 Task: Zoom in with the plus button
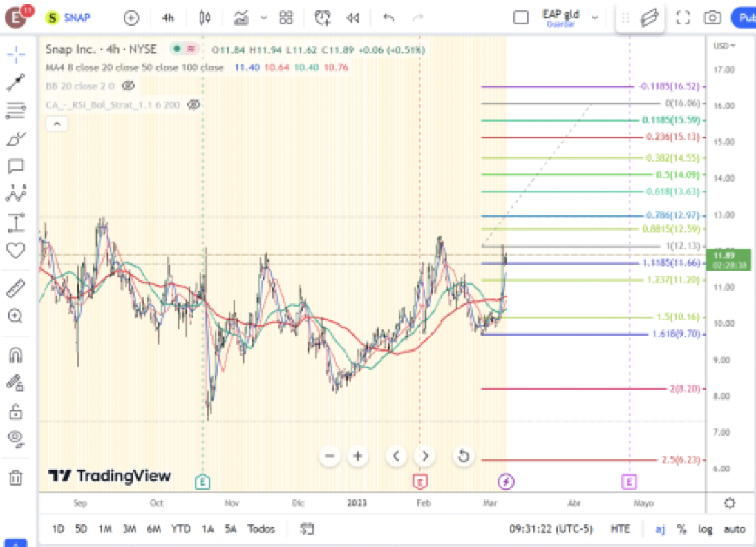358,456
